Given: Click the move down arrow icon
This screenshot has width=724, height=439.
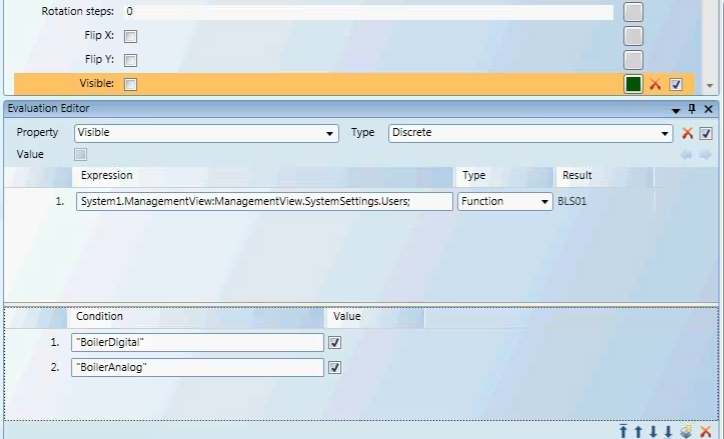Looking at the screenshot, I should click(653, 431).
